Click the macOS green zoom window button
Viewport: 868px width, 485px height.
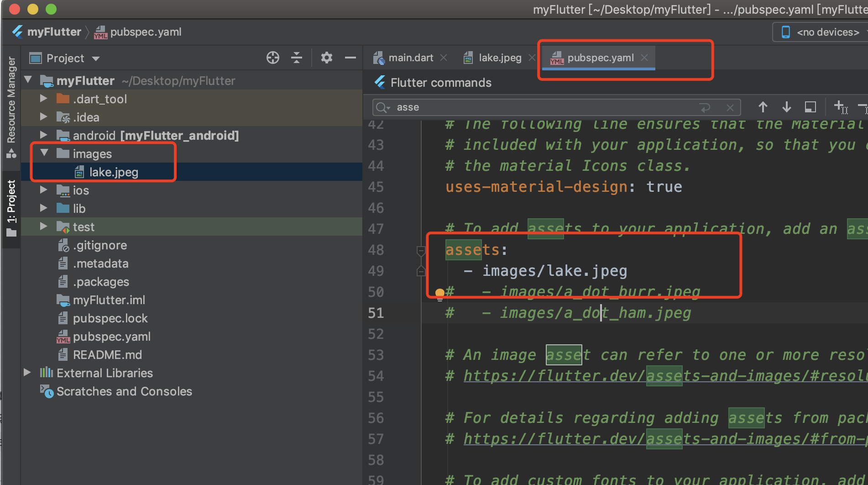(x=51, y=9)
